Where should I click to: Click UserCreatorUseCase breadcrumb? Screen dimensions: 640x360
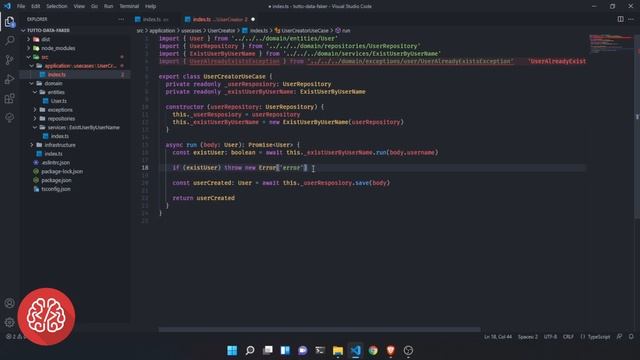304,31
